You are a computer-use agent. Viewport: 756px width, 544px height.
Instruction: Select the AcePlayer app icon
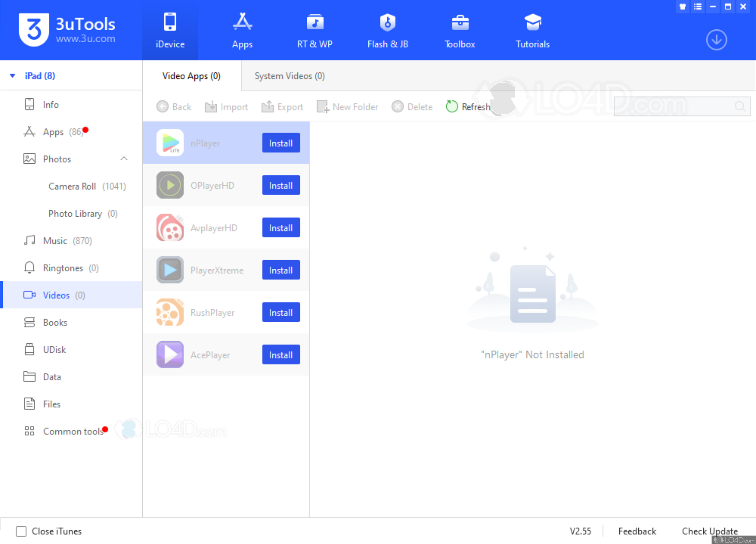tap(170, 355)
